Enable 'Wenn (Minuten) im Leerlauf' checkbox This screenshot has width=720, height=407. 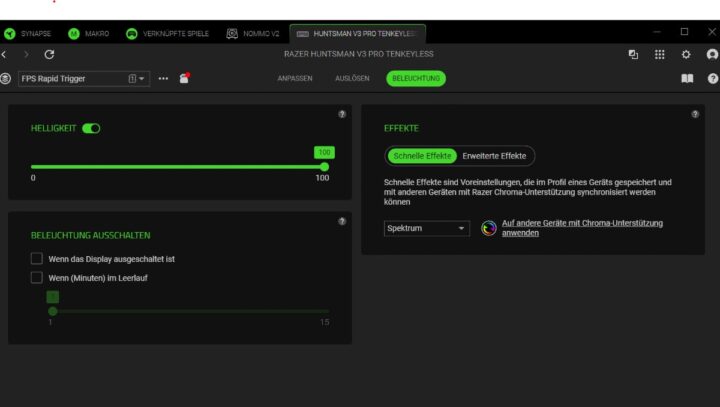(37, 278)
